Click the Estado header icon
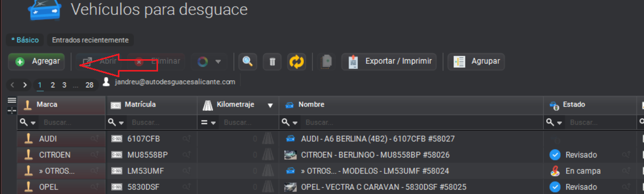The width and height of the screenshot is (644, 194). coord(554,105)
